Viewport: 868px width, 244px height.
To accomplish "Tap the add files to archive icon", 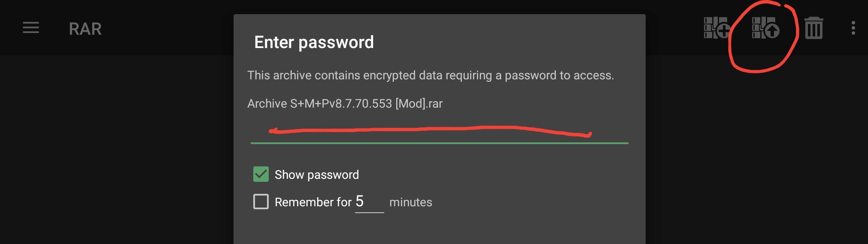I will pyautogui.click(x=717, y=28).
